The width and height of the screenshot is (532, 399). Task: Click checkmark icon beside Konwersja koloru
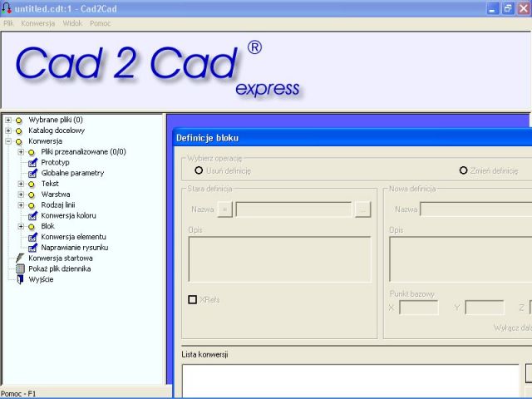32,216
